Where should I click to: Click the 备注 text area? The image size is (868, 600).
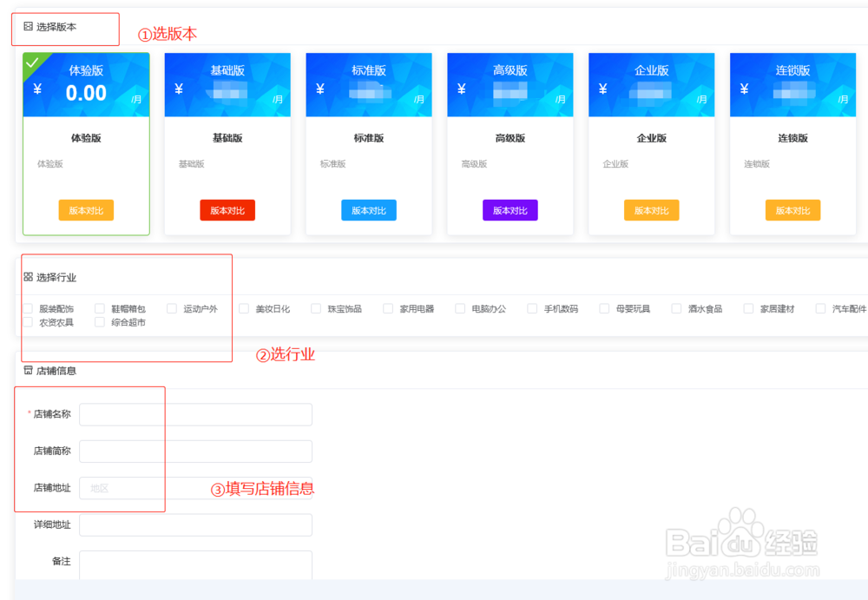click(195, 565)
